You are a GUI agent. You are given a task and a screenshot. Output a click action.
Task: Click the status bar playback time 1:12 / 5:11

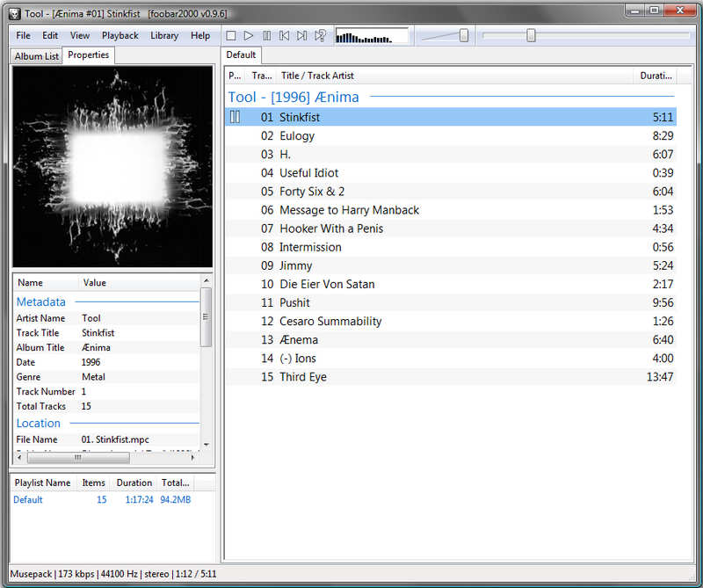(x=195, y=574)
